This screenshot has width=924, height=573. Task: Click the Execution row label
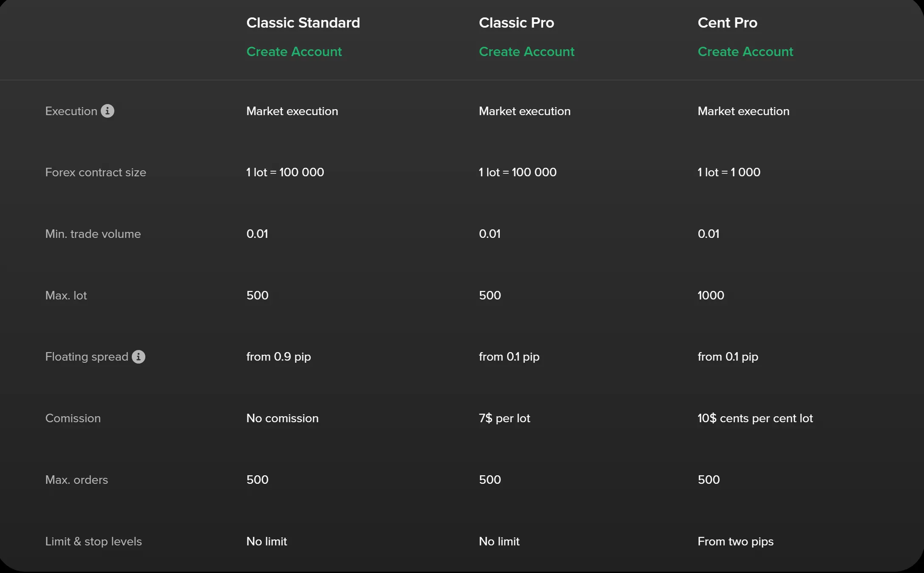(71, 111)
